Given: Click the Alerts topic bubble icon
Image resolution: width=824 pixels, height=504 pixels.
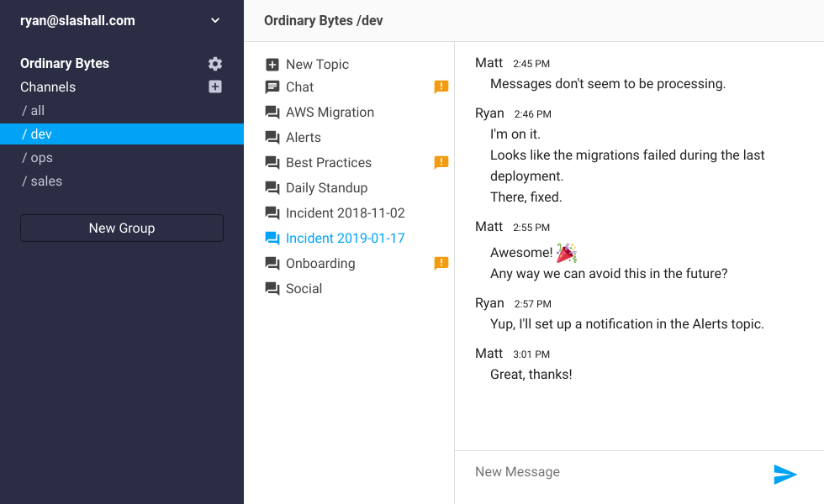Looking at the screenshot, I should pos(272,138).
